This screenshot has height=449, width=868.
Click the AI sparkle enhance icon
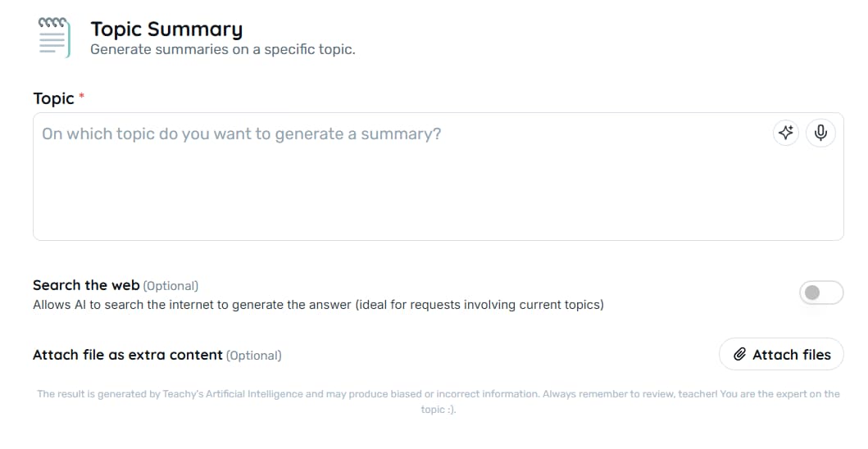point(786,134)
